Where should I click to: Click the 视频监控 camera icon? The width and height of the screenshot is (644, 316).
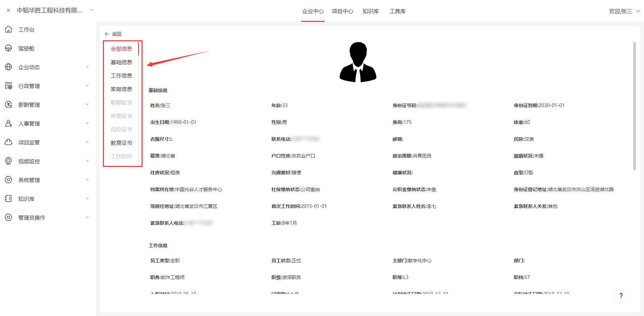[8, 161]
